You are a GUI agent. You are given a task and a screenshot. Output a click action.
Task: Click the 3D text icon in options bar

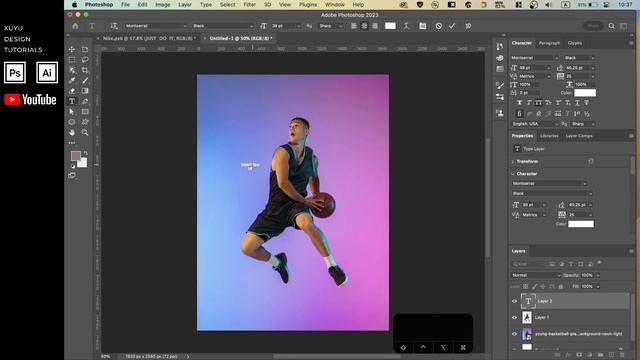(x=468, y=26)
